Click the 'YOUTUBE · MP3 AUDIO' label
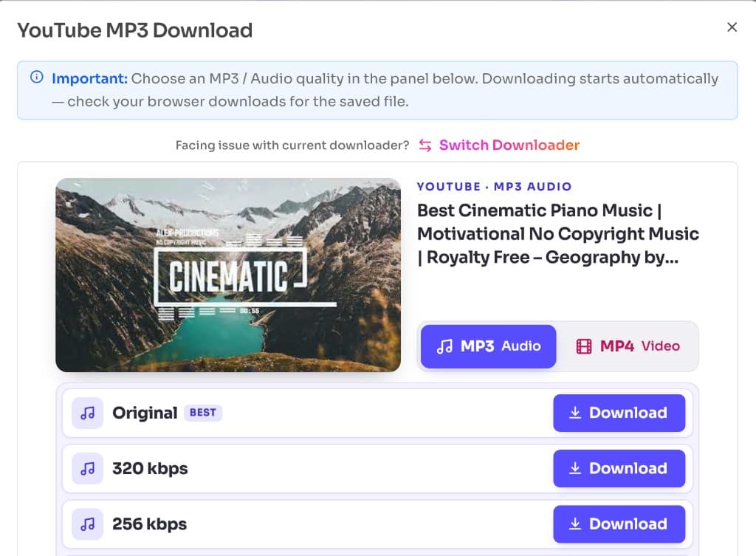The width and height of the screenshot is (756, 556). 494,187
